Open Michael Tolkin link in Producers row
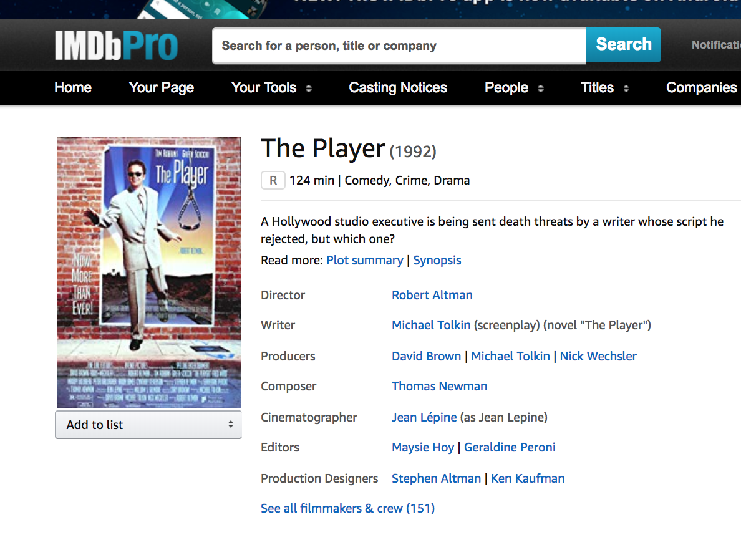Image resolution: width=741 pixels, height=560 pixels. coord(510,356)
